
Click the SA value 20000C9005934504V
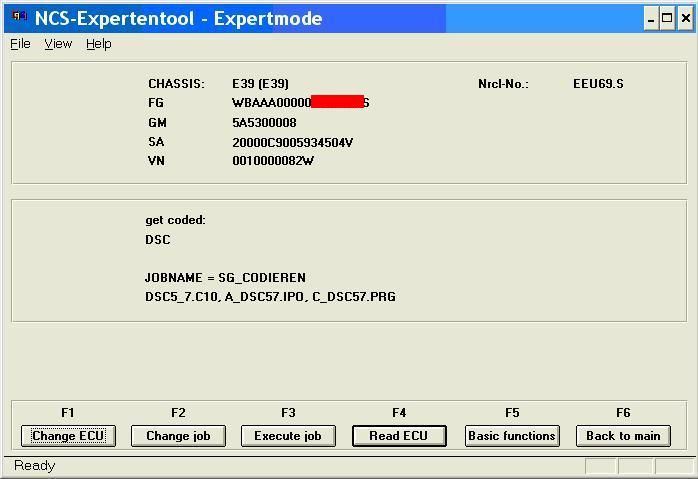[x=292, y=142]
